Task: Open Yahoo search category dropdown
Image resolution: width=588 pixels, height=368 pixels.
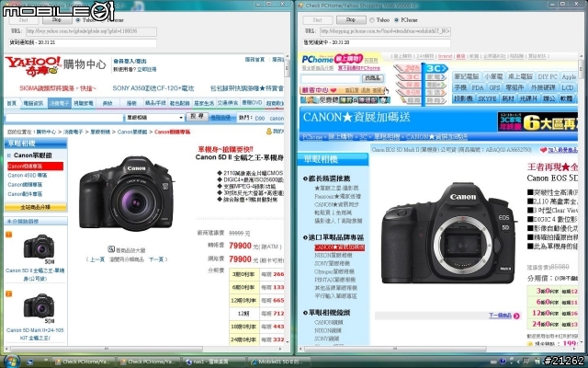Action: 154,118
